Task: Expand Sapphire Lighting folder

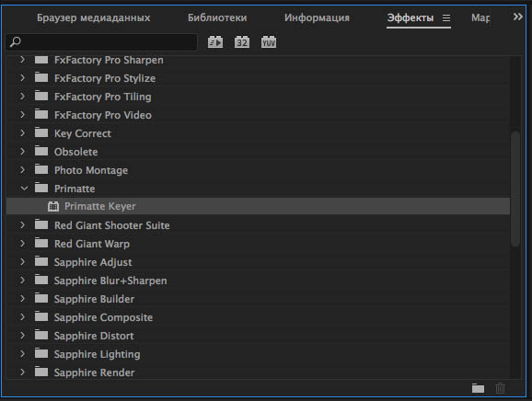Action: pyautogui.click(x=22, y=353)
